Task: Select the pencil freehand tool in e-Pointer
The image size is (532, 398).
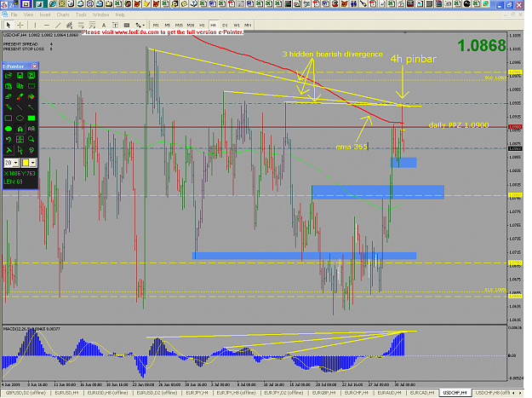Action: pyautogui.click(x=9, y=107)
